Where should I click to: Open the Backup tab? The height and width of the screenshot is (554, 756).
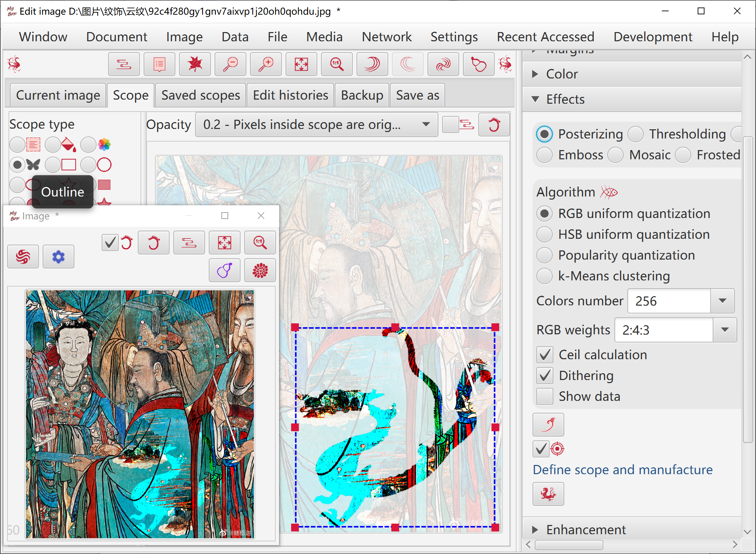[362, 95]
